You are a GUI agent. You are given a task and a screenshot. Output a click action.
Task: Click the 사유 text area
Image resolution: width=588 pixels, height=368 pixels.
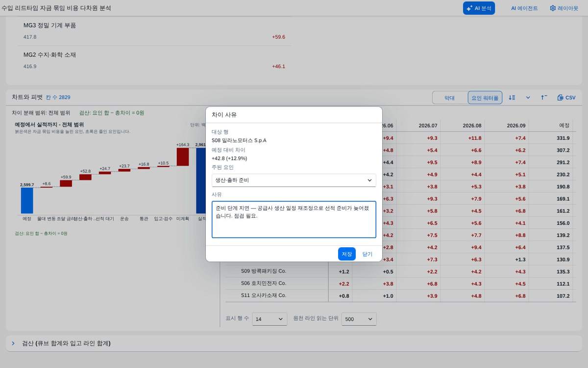pos(294,219)
